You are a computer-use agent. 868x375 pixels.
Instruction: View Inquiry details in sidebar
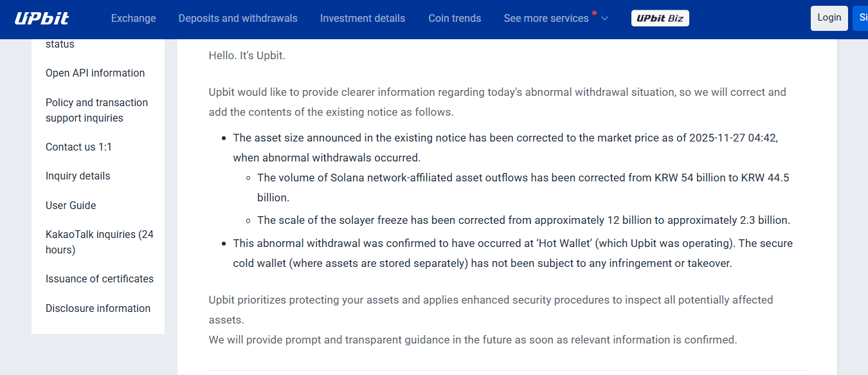click(x=78, y=176)
